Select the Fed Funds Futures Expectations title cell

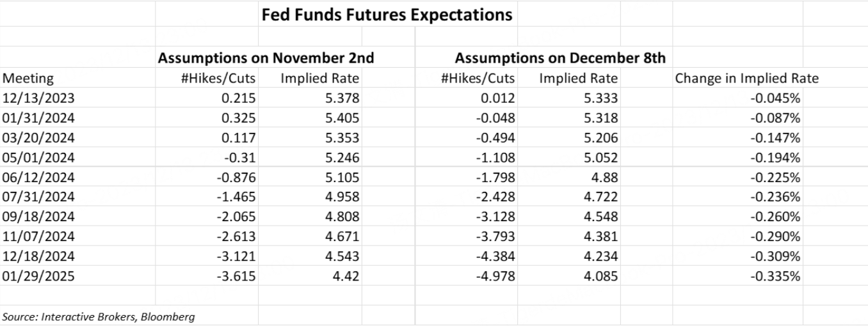click(x=387, y=14)
